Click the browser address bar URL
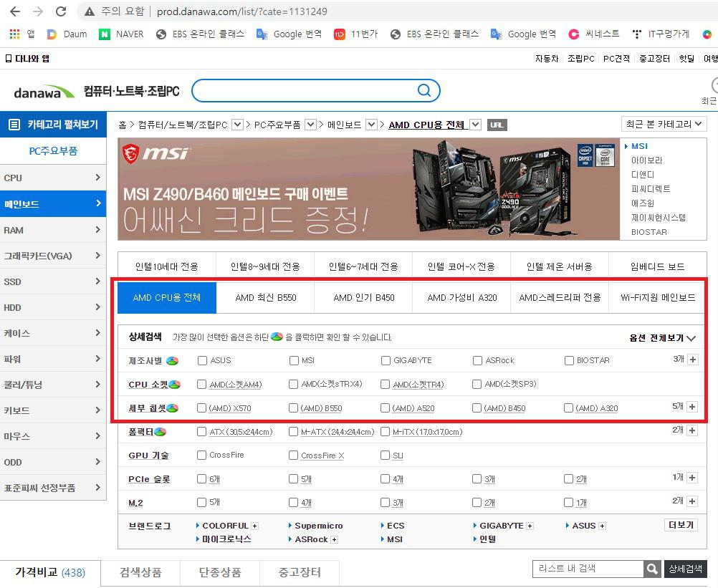This screenshot has width=718, height=588. coord(241,11)
